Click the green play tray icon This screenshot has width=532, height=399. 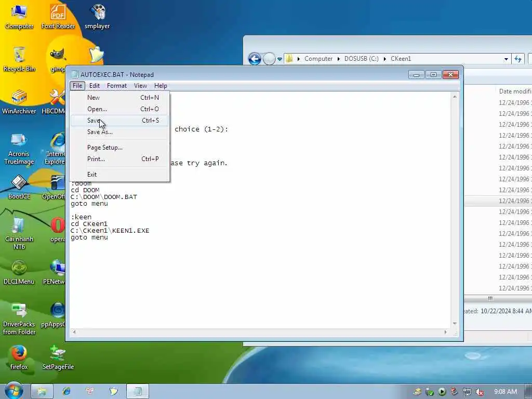point(442,392)
